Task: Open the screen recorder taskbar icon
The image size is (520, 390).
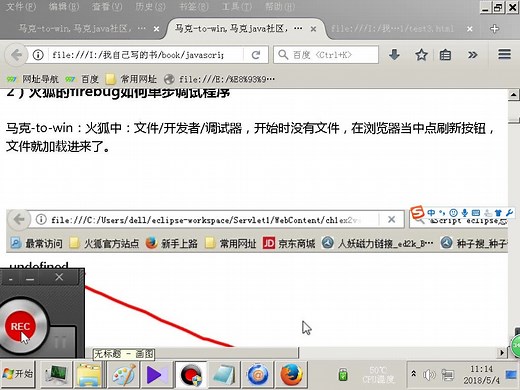Action: [x=191, y=374]
